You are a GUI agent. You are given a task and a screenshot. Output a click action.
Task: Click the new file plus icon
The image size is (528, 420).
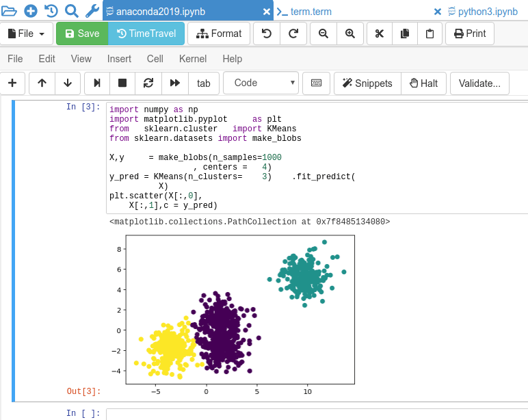31,11
